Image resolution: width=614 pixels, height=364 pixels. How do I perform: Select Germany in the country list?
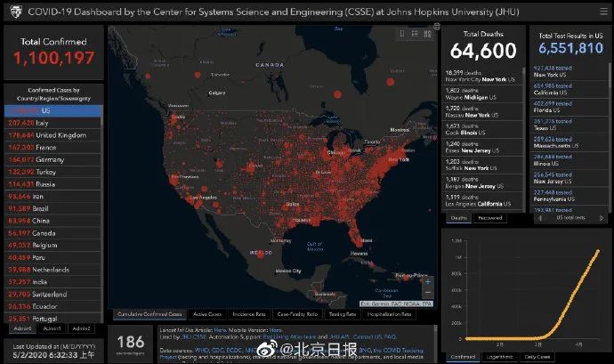[x=53, y=160]
